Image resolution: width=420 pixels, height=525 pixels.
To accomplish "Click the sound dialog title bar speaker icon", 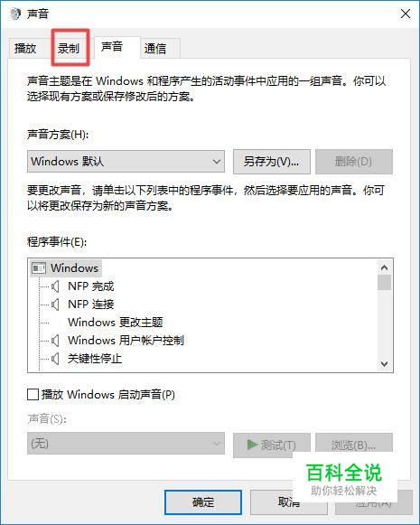I will [x=15, y=14].
